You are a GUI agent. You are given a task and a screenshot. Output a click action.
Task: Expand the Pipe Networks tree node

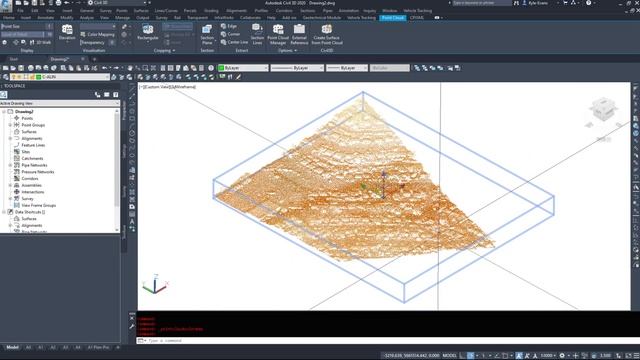[10, 165]
